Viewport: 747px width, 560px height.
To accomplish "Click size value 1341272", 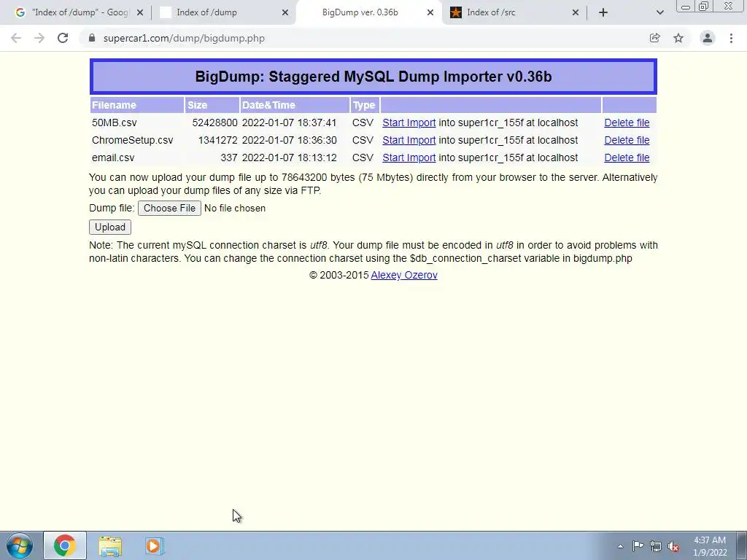I will [217, 140].
